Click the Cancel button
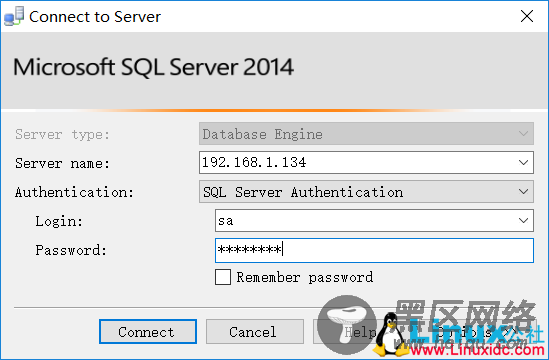 point(255,331)
